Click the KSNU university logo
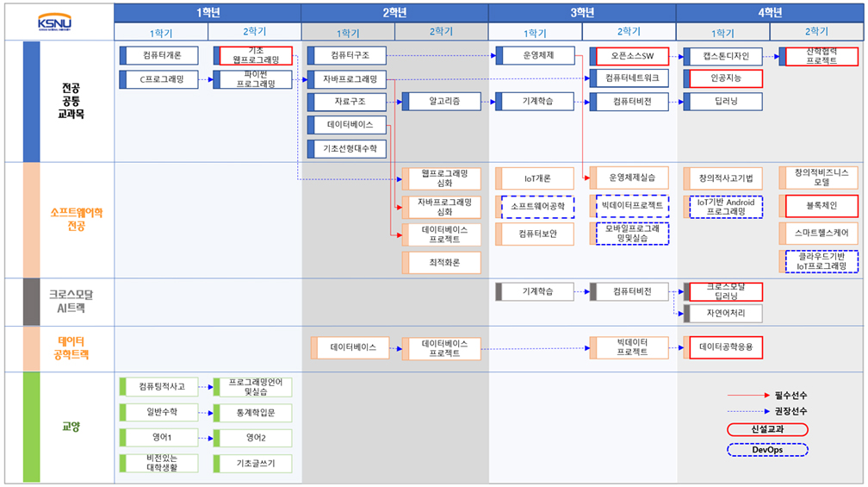The height and width of the screenshot is (487, 868). click(x=54, y=22)
